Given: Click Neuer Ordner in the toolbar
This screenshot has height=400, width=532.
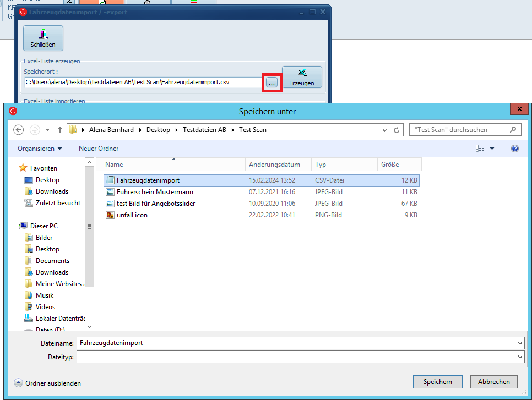Looking at the screenshot, I should tap(99, 149).
